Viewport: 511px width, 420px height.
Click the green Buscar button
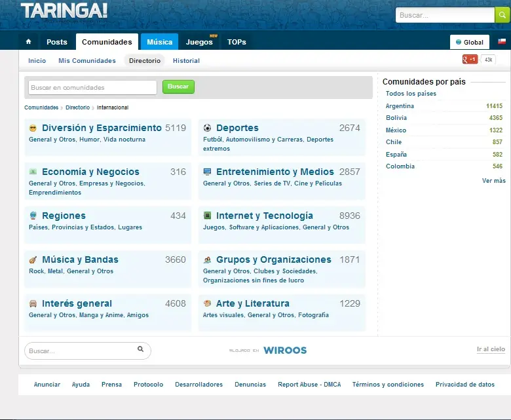click(x=178, y=86)
